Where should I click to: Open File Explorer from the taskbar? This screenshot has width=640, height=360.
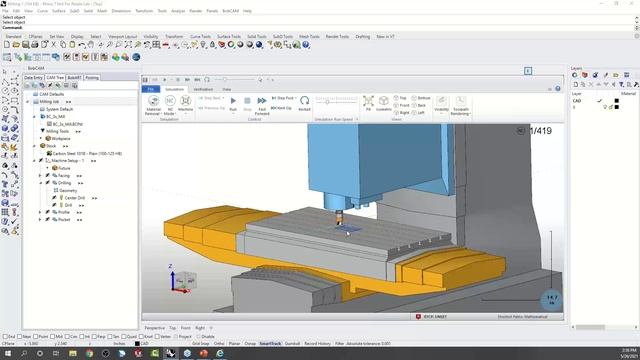click(x=73, y=353)
